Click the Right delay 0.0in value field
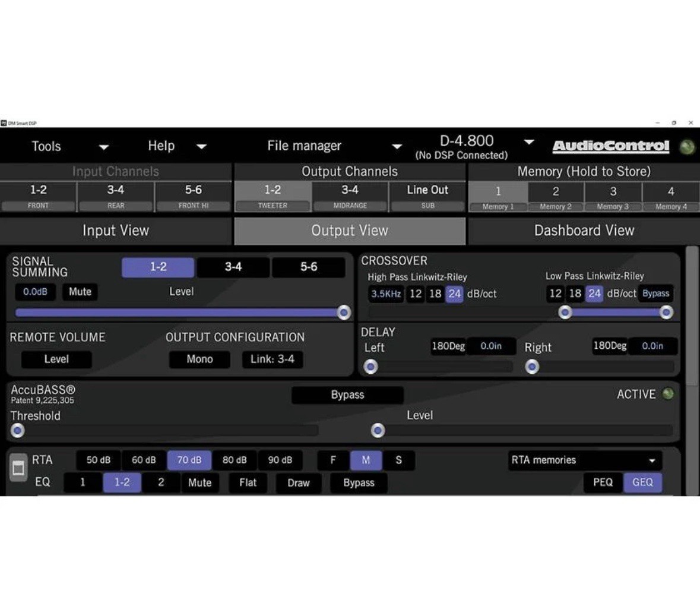 653,346
